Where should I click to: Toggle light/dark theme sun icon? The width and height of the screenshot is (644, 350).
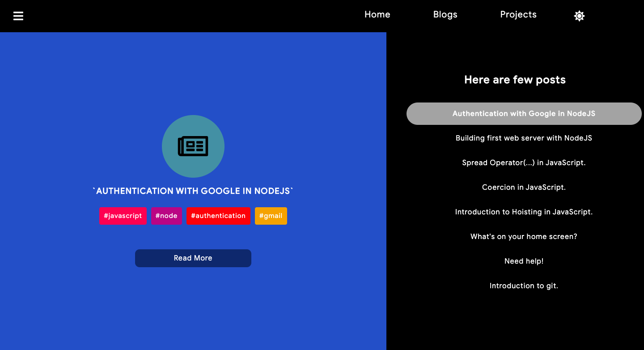(579, 16)
